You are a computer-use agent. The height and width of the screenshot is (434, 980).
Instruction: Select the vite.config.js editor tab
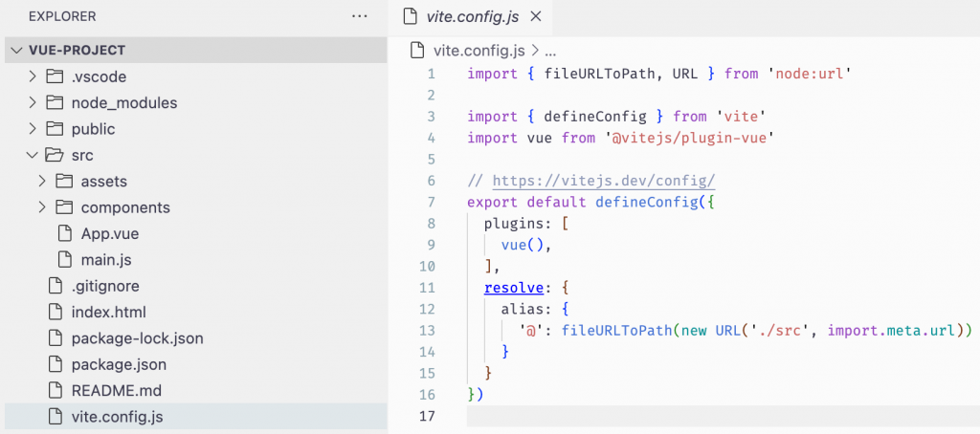pos(471,17)
